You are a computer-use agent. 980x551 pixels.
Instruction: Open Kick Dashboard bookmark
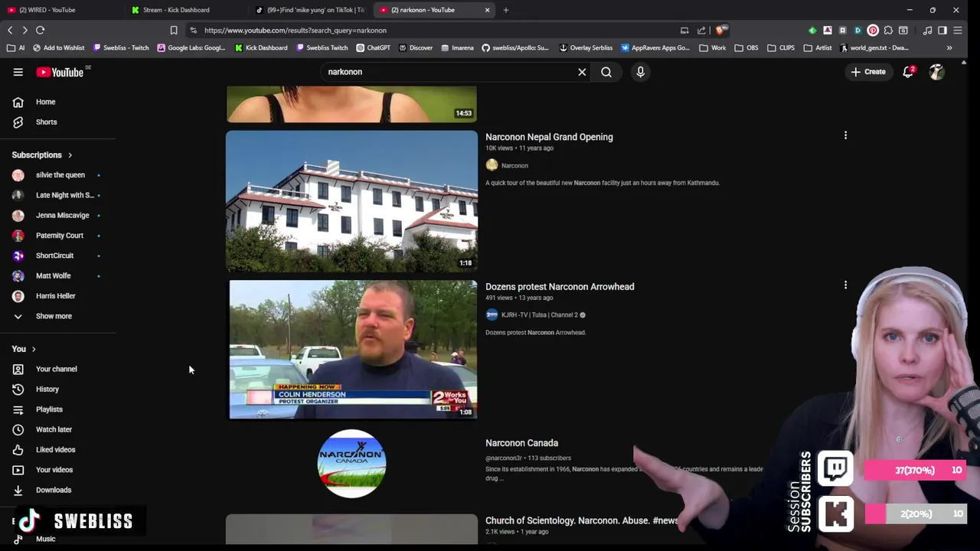[x=260, y=47]
